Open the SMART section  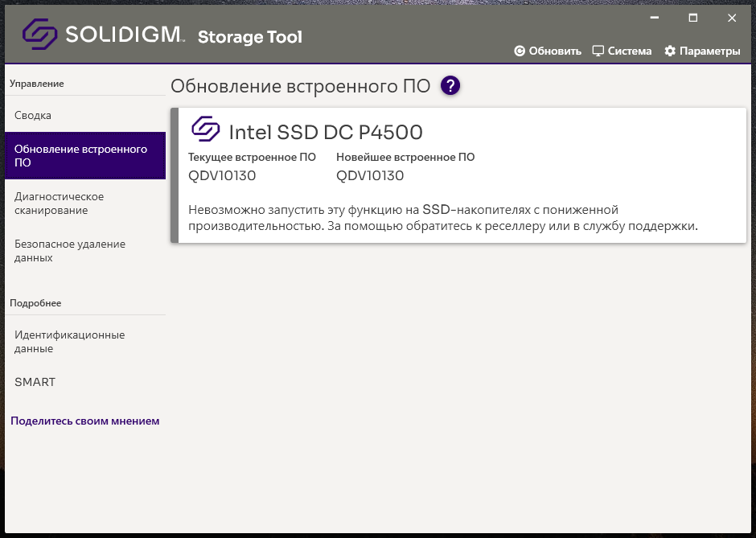pyautogui.click(x=85, y=382)
